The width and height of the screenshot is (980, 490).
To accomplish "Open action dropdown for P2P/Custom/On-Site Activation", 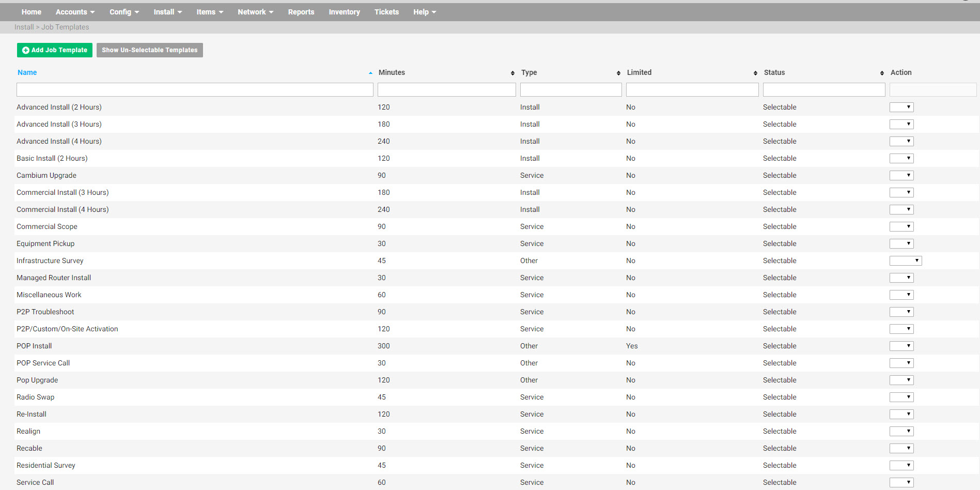I will coord(901,329).
